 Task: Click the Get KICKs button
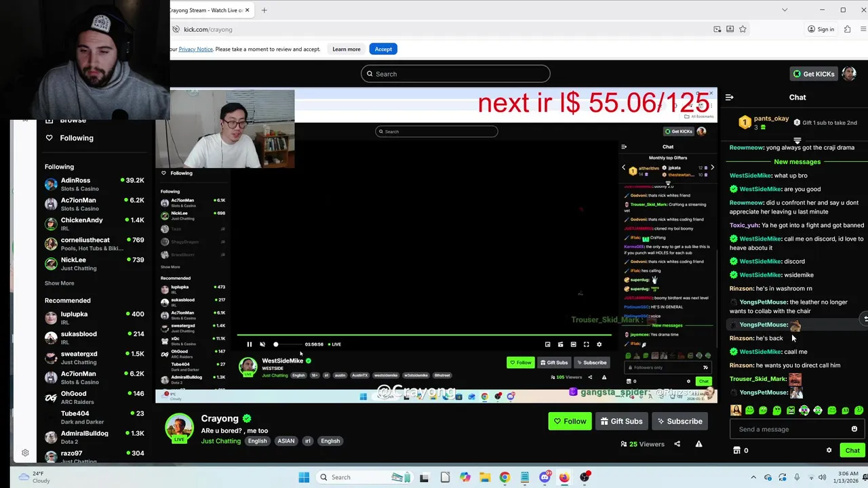[x=814, y=74]
